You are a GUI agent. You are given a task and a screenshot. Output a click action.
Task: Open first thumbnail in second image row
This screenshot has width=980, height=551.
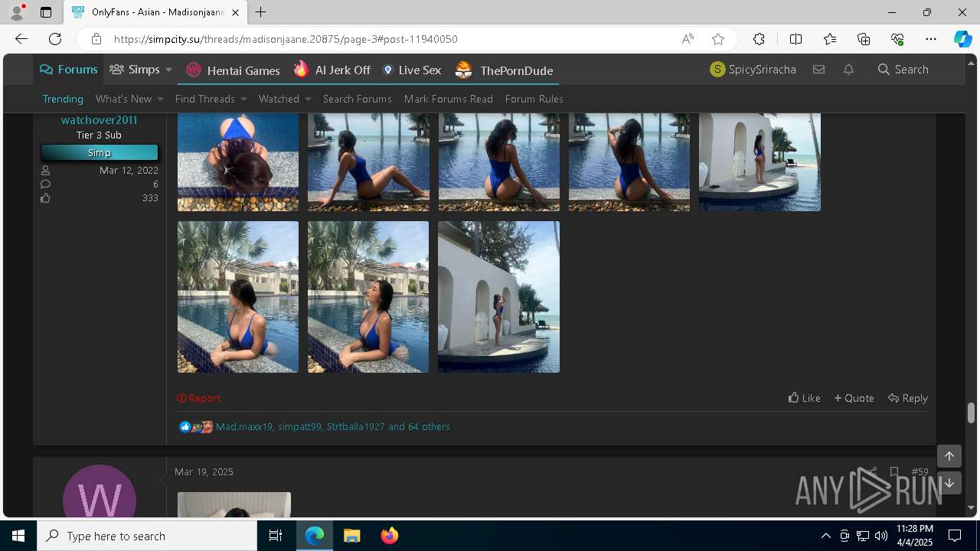(238, 297)
